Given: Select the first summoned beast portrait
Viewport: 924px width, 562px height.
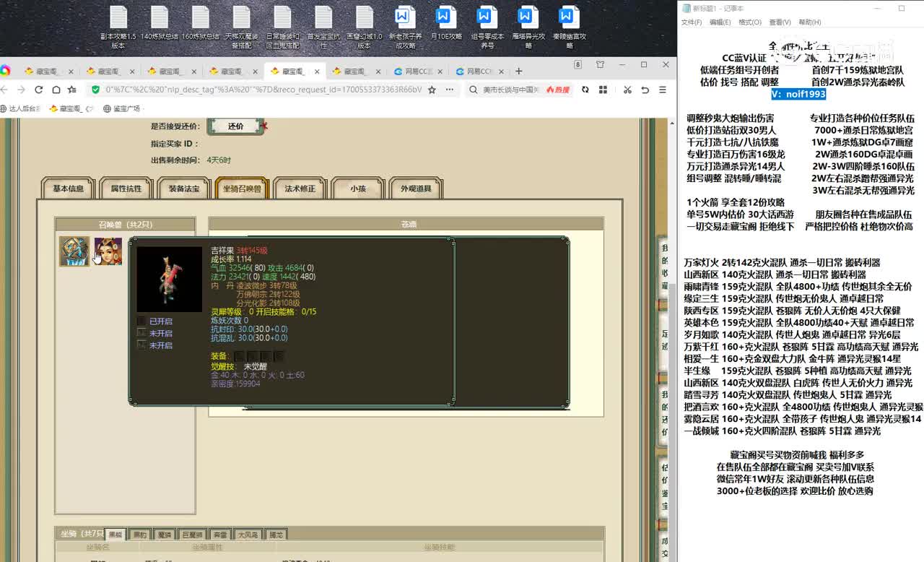Looking at the screenshot, I should click(x=74, y=251).
